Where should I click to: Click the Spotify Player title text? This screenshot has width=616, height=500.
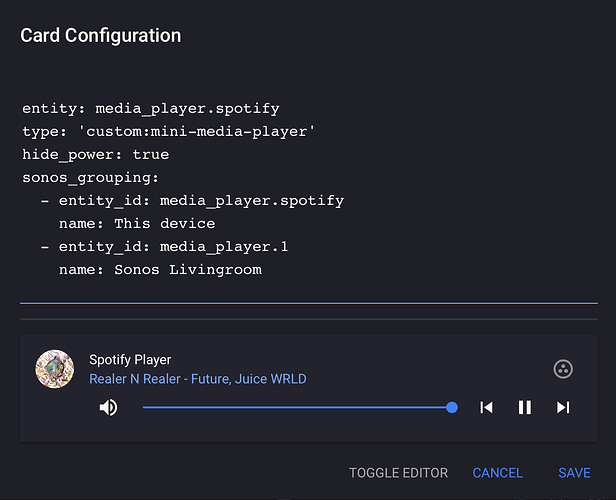click(x=130, y=360)
